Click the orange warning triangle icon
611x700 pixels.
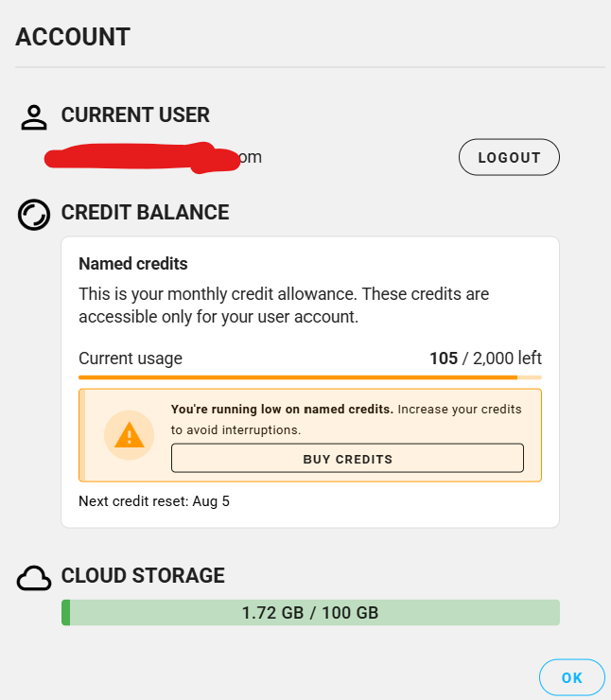[129, 435]
